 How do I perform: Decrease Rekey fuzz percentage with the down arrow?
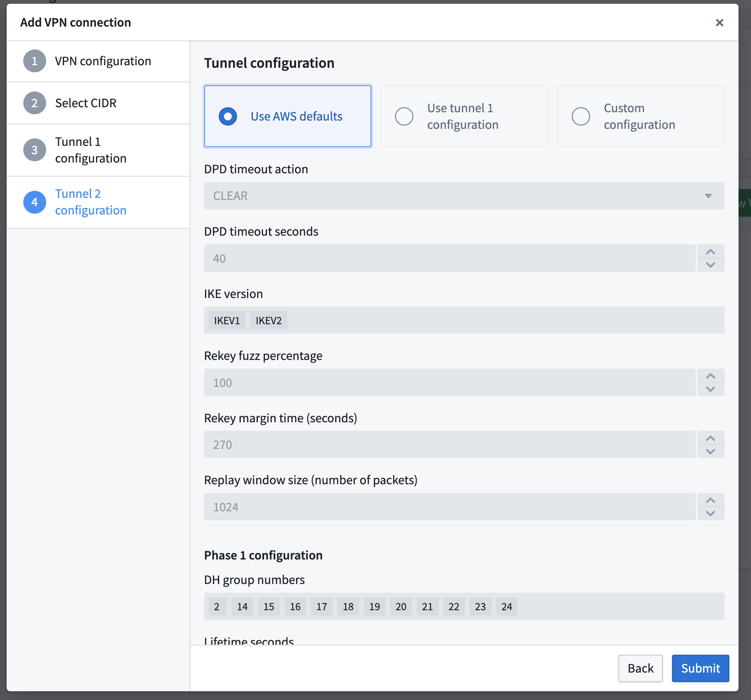click(x=710, y=389)
